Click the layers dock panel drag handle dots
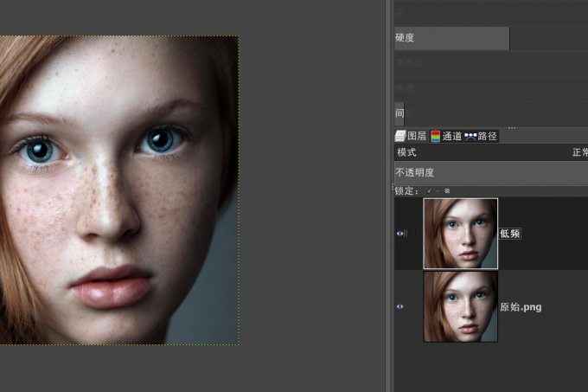The image size is (588, 392). pyautogui.click(x=512, y=128)
